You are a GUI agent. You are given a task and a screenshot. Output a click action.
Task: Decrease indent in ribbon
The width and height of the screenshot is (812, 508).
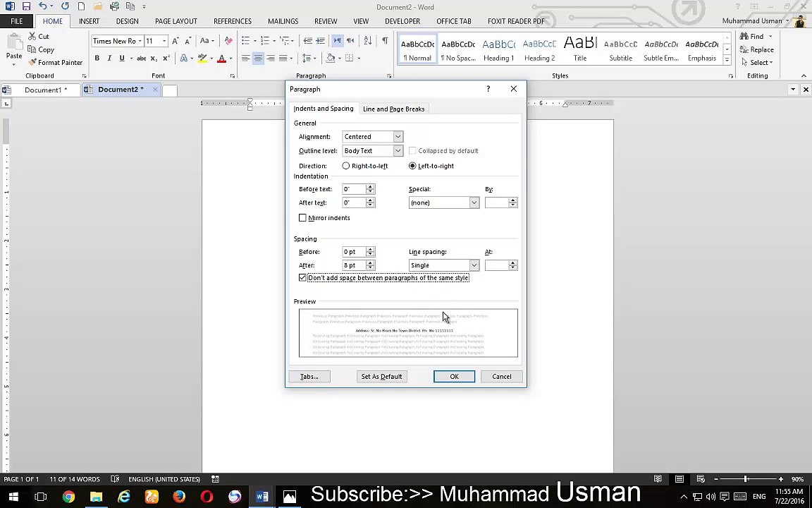pyautogui.click(x=307, y=41)
